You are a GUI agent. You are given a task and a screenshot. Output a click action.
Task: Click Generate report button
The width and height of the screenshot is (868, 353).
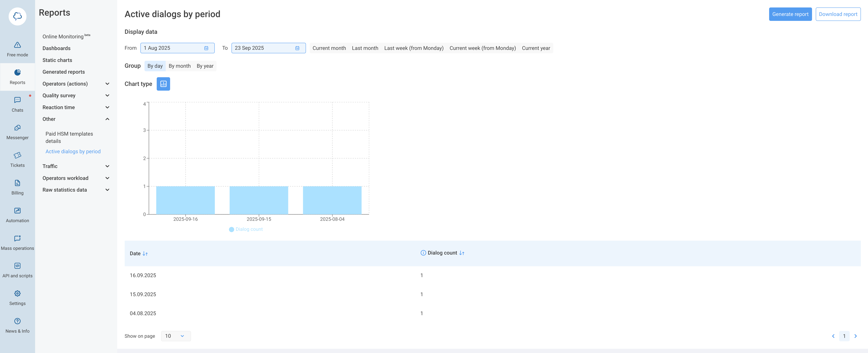(x=790, y=14)
